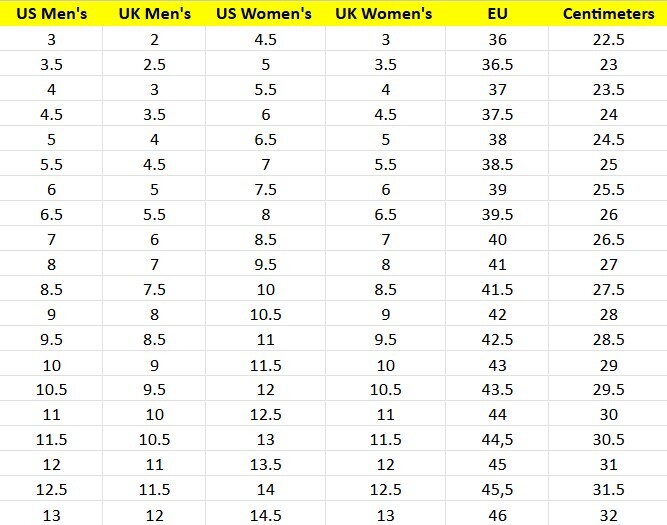Select the "UK Men's" header cell

(154, 14)
